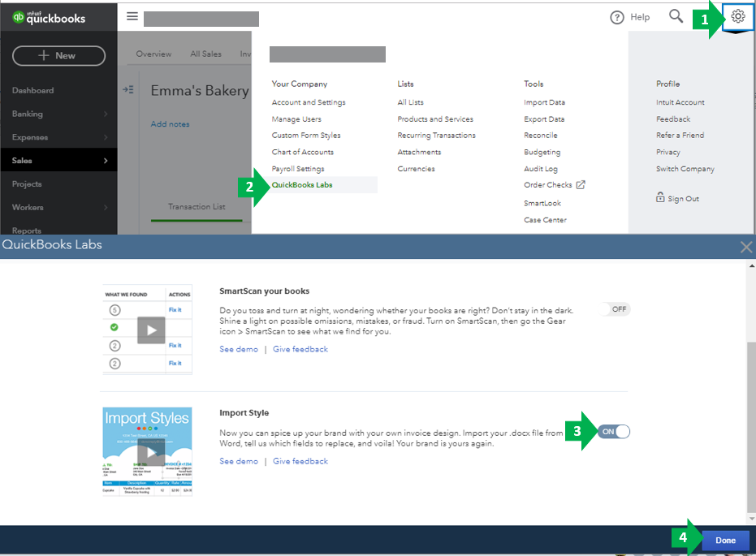The height and width of the screenshot is (556, 756).
Task: Collapse the navigation panel arrow
Action: click(x=127, y=90)
